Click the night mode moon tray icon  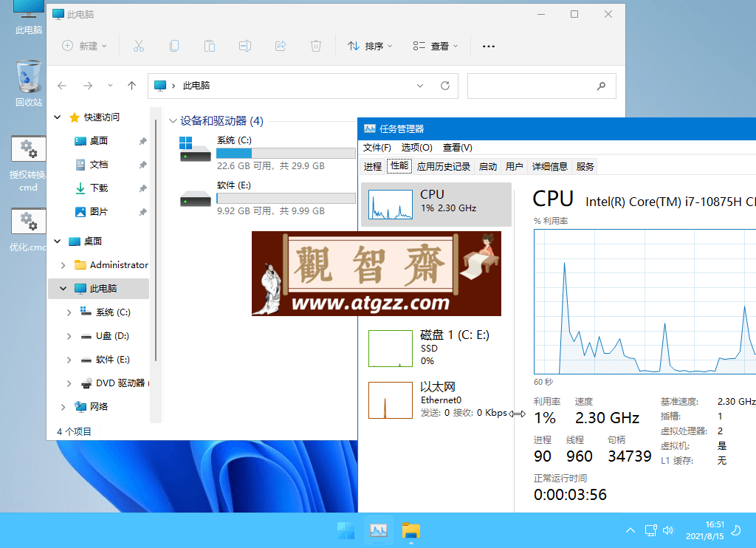click(x=736, y=530)
